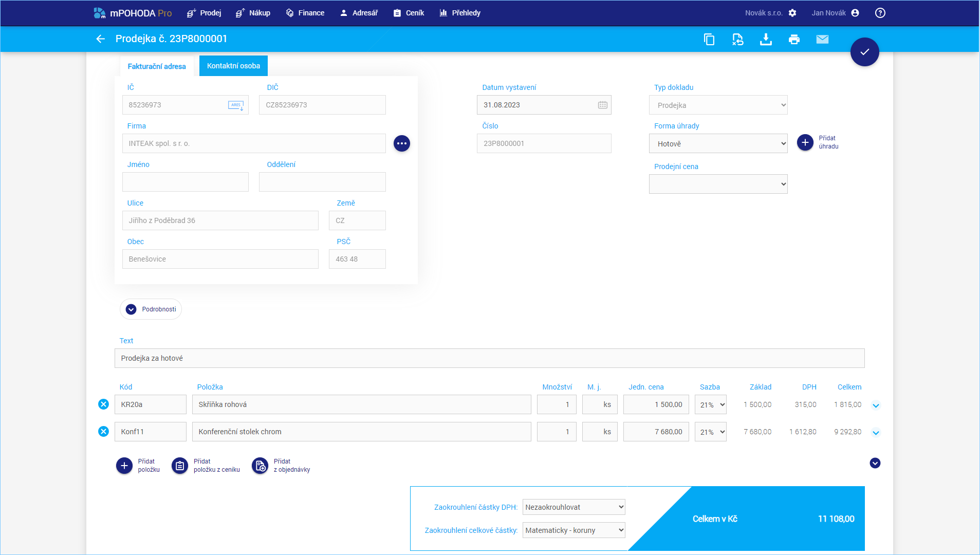Change VAT rate for Skříňka rohová

click(x=711, y=404)
